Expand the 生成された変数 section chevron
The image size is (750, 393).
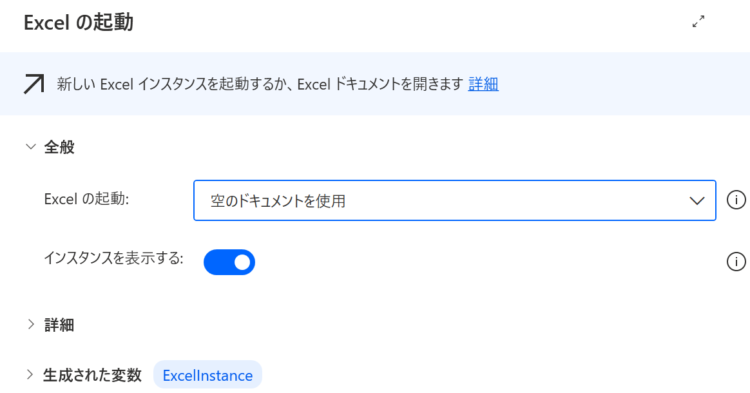30,375
